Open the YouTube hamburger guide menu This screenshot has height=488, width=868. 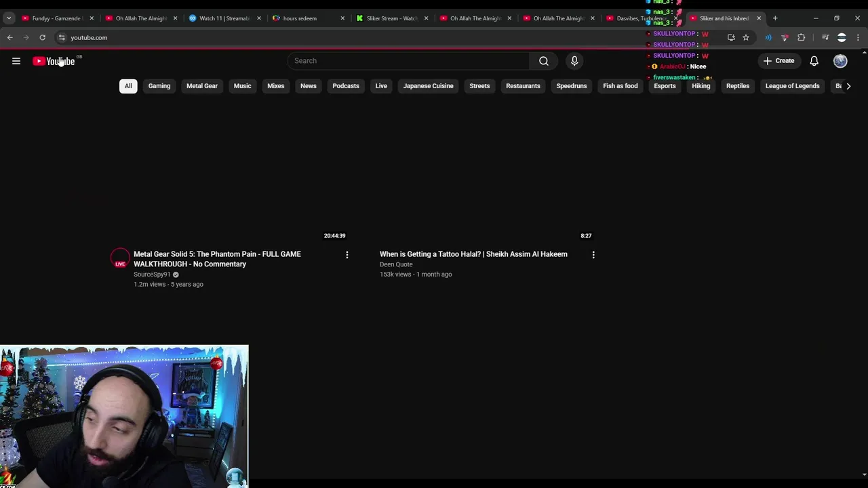16,61
